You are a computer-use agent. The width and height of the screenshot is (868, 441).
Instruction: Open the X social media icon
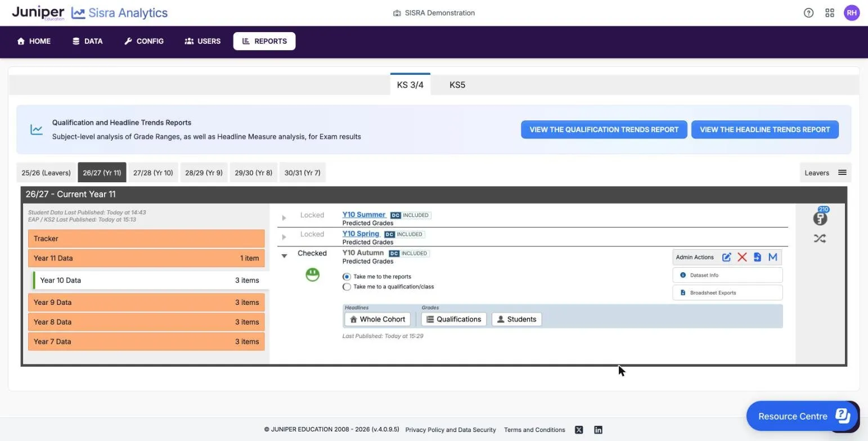coord(579,430)
